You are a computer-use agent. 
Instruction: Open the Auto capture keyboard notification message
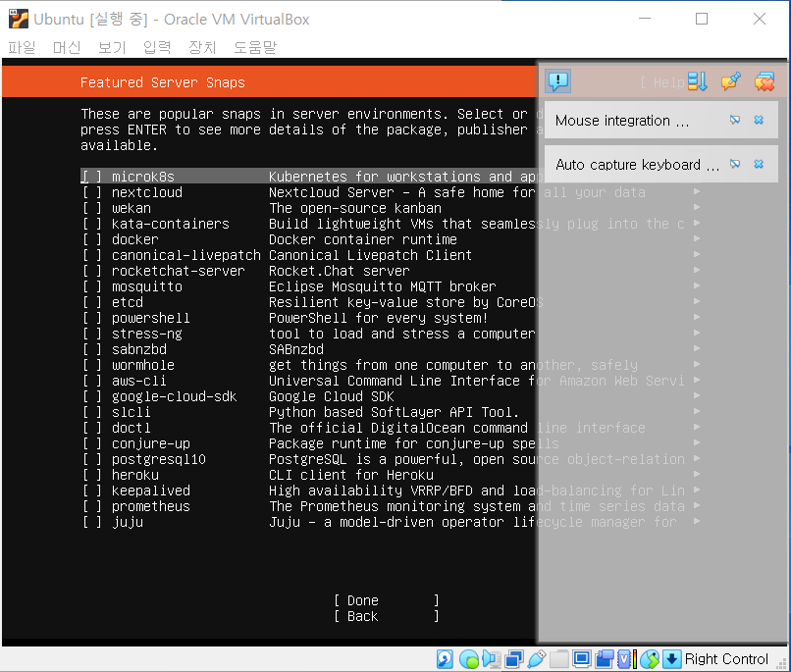(x=637, y=165)
